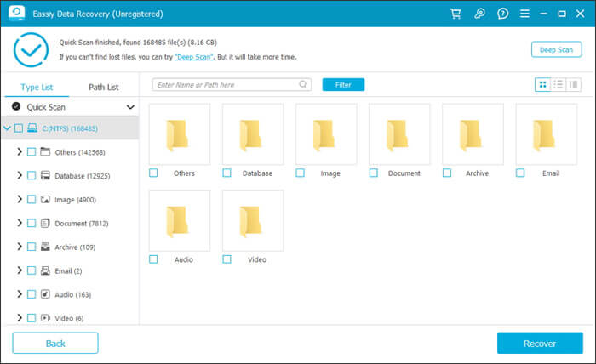Tick the C:(NTFS) drive checkbox
This screenshot has width=596, height=364.
(x=19, y=128)
